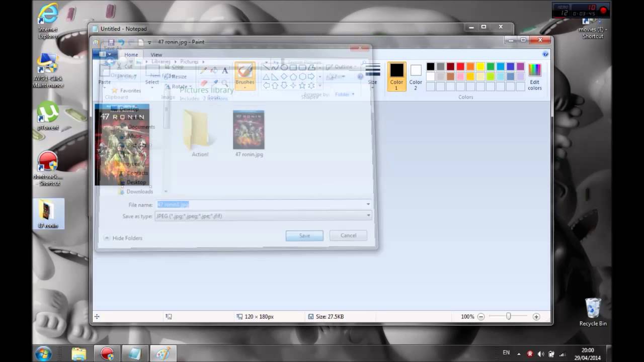Switch to Notepad from the taskbar
The width and height of the screenshot is (644, 362).
pyautogui.click(x=135, y=353)
